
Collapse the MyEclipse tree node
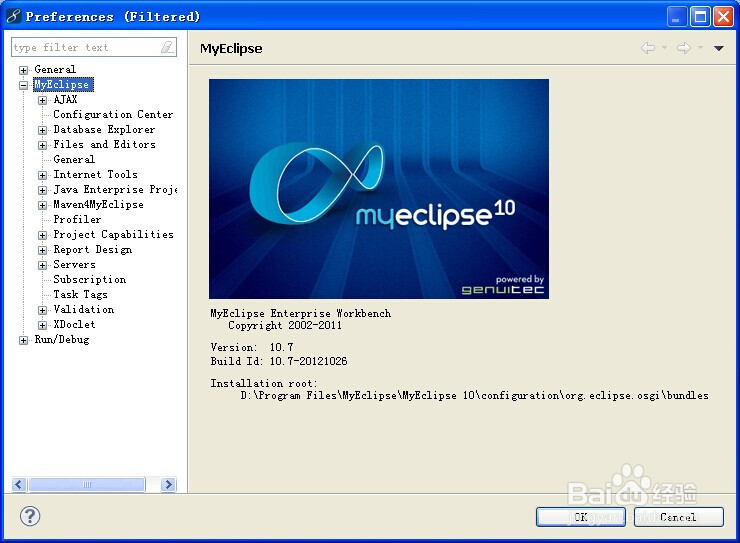[x=23, y=85]
